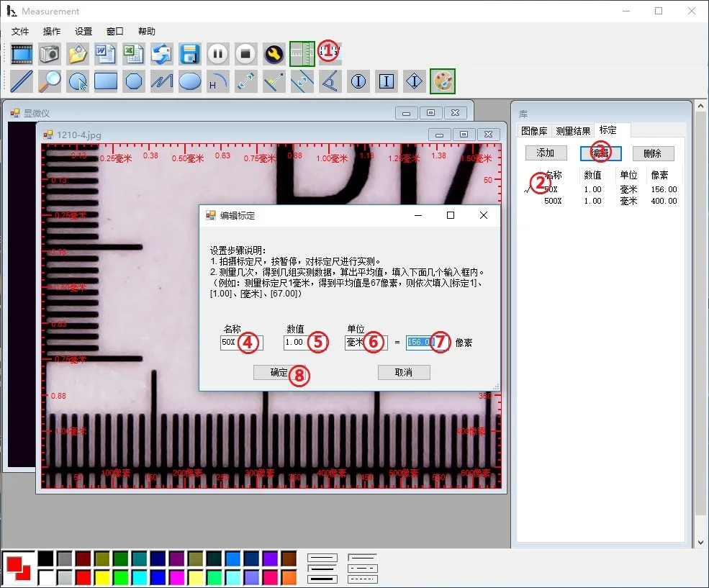Click the blue refresh arrows icon
The width and height of the screenshot is (709, 588).
pyautogui.click(x=161, y=54)
